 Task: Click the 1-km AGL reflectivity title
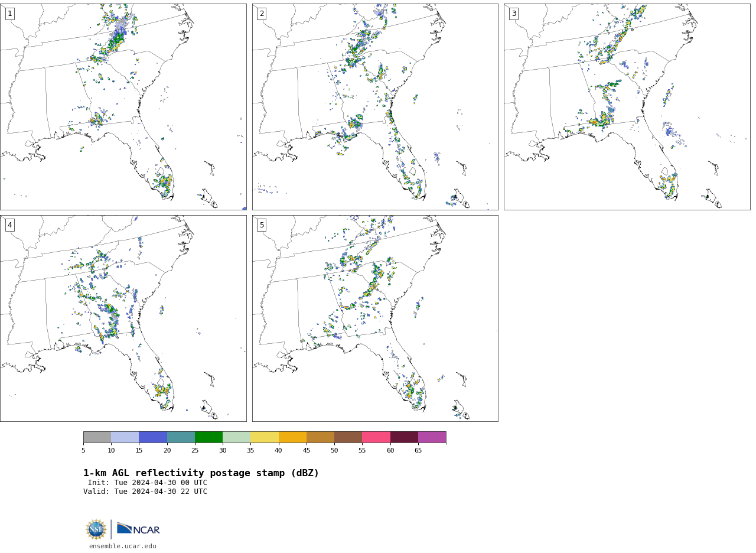pyautogui.click(x=201, y=473)
